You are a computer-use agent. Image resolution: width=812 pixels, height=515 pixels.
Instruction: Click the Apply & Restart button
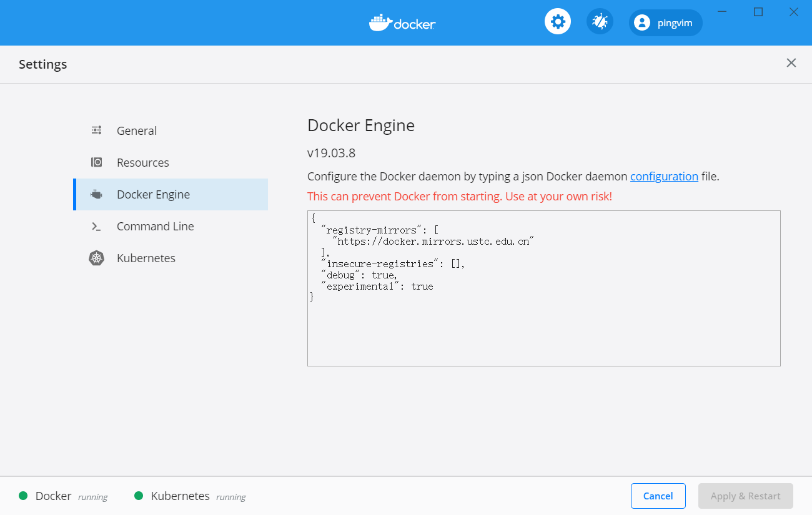[x=745, y=496]
